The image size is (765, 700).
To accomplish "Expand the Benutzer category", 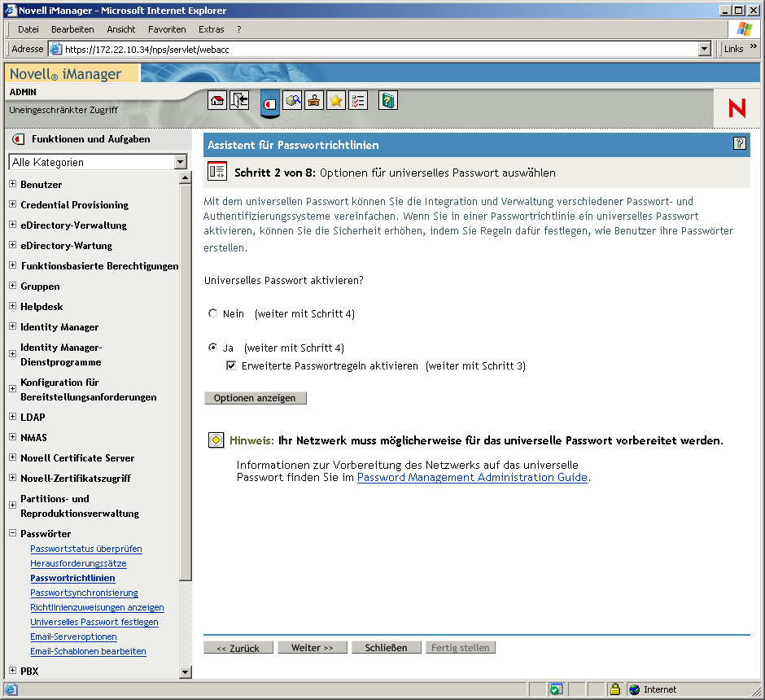I will (x=13, y=184).
